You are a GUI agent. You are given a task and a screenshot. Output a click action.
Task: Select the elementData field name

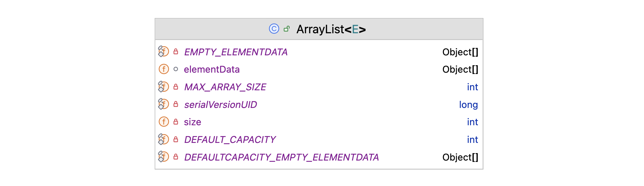pos(212,70)
